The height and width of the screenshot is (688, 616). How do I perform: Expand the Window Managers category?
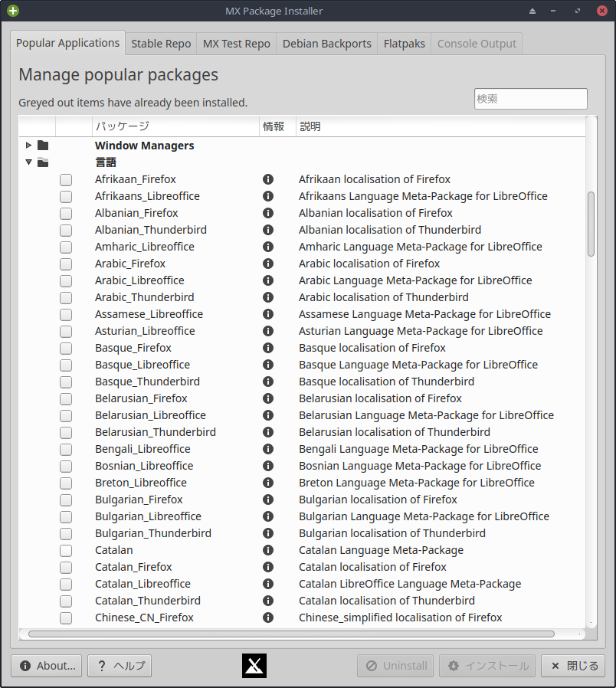tap(28, 146)
